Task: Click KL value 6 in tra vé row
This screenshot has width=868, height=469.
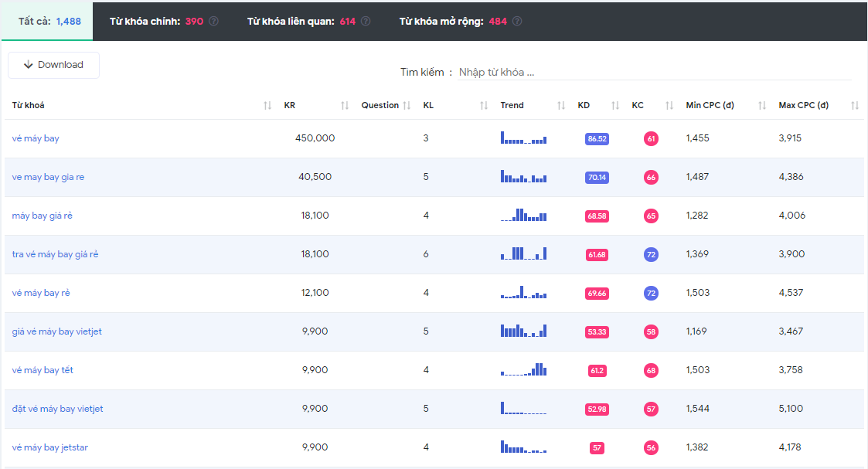Action: 426,254
